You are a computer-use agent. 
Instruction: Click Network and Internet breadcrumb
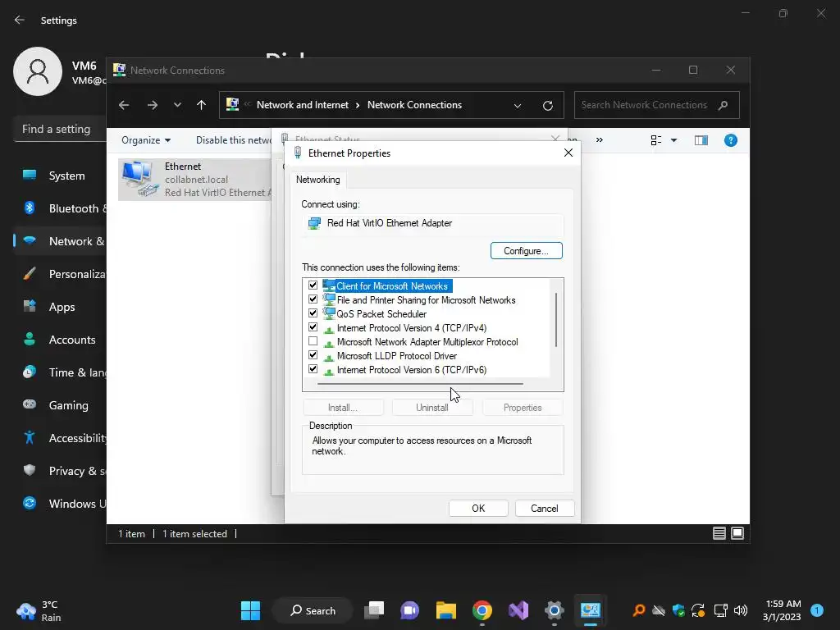(x=303, y=105)
